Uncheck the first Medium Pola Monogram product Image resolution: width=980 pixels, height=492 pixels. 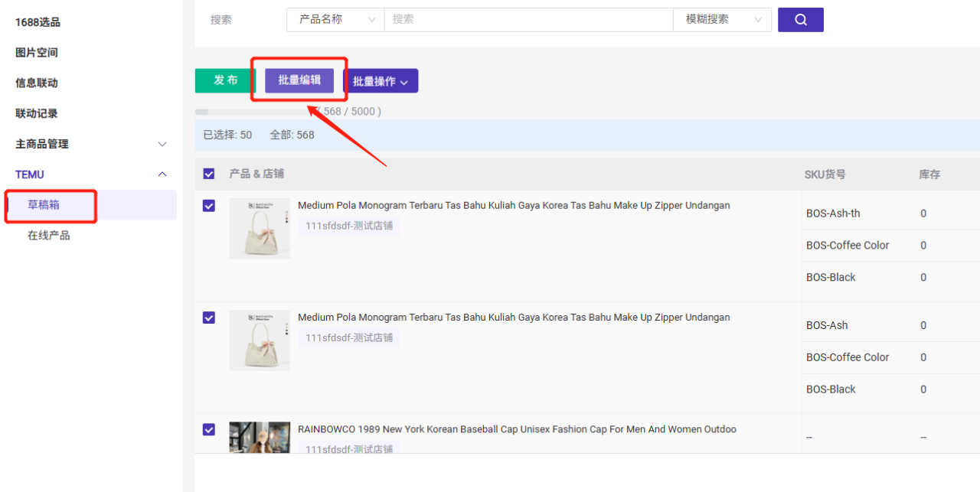[209, 206]
